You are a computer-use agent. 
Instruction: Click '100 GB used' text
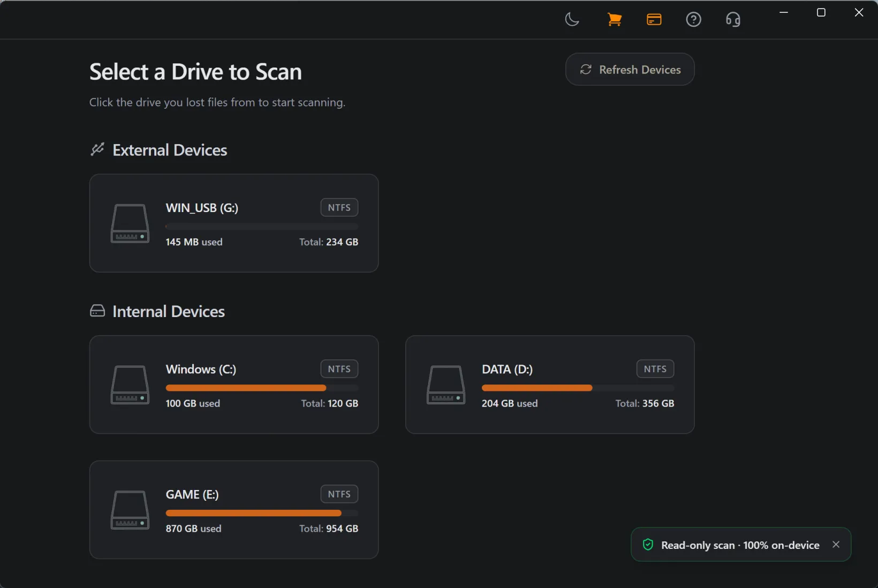tap(193, 403)
